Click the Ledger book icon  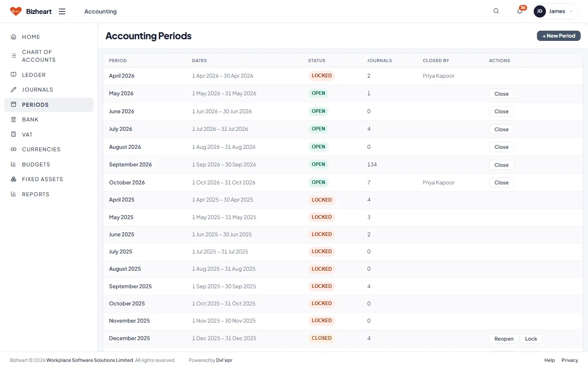point(13,75)
